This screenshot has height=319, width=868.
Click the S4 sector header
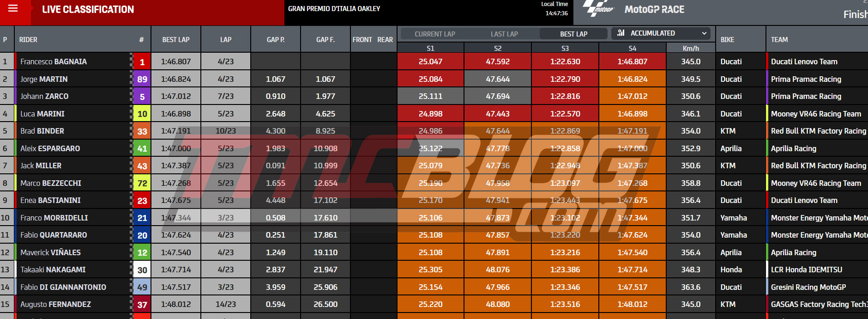(x=633, y=48)
